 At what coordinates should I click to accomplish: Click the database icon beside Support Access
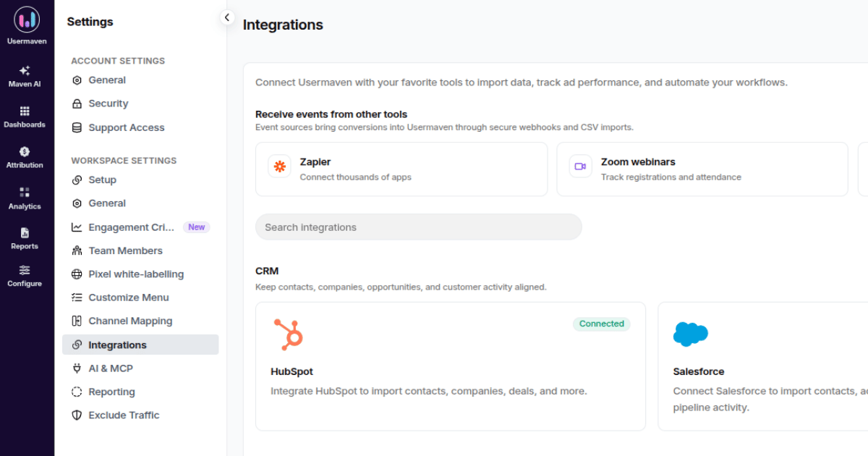pos(77,127)
